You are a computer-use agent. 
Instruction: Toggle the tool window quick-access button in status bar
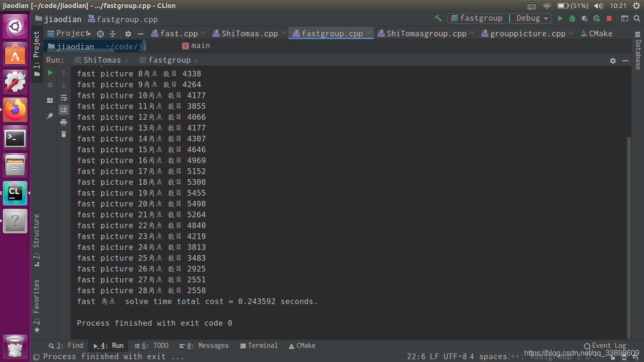pyautogui.click(x=37, y=357)
